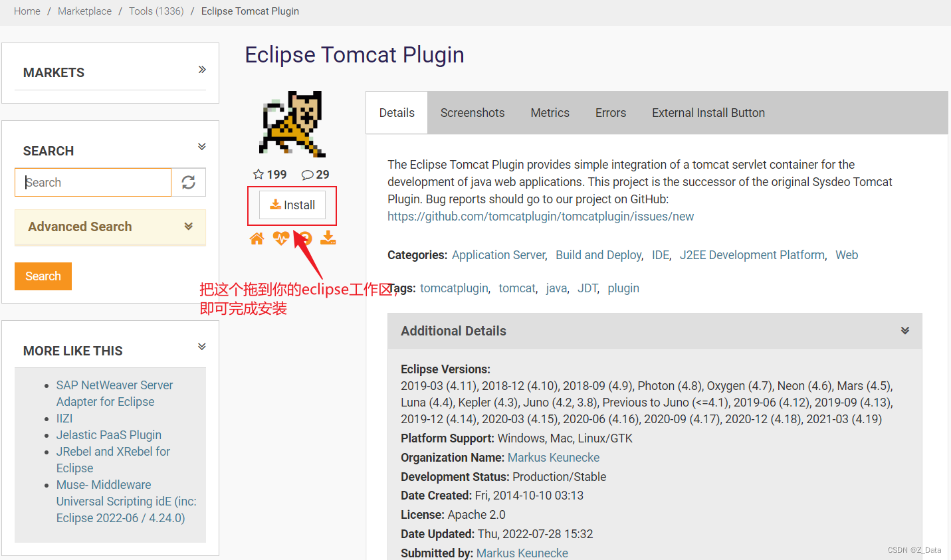The image size is (951, 560).
Task: Open the GitHub issues link
Action: click(x=540, y=216)
